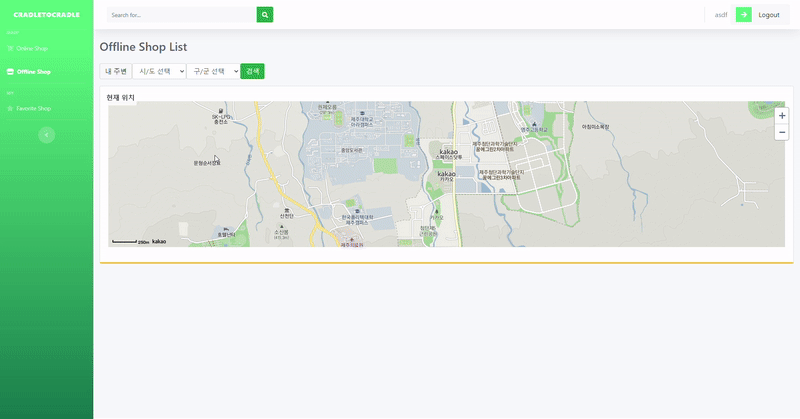The image size is (800, 419).
Task: Click the kakao 카카오 map label
Action: (x=446, y=176)
